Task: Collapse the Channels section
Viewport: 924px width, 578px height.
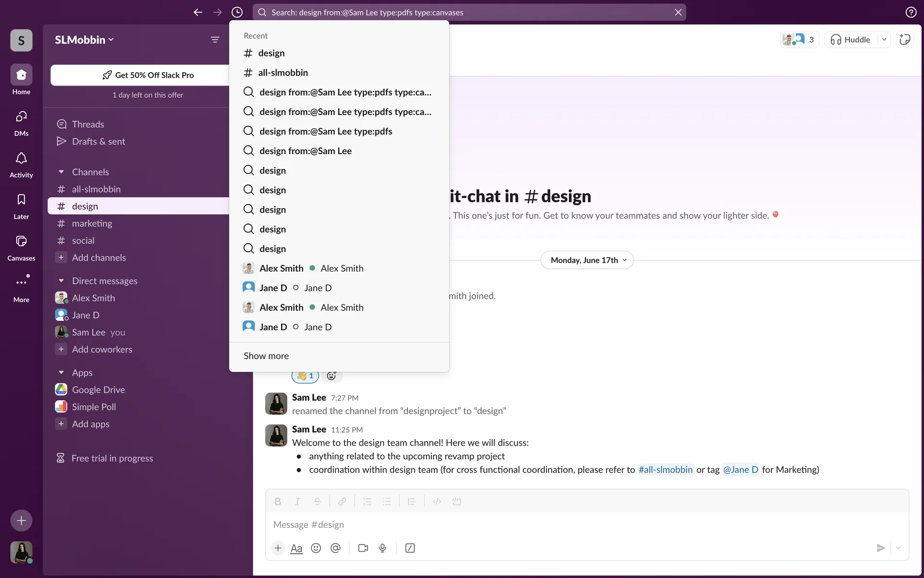Action: click(61, 172)
